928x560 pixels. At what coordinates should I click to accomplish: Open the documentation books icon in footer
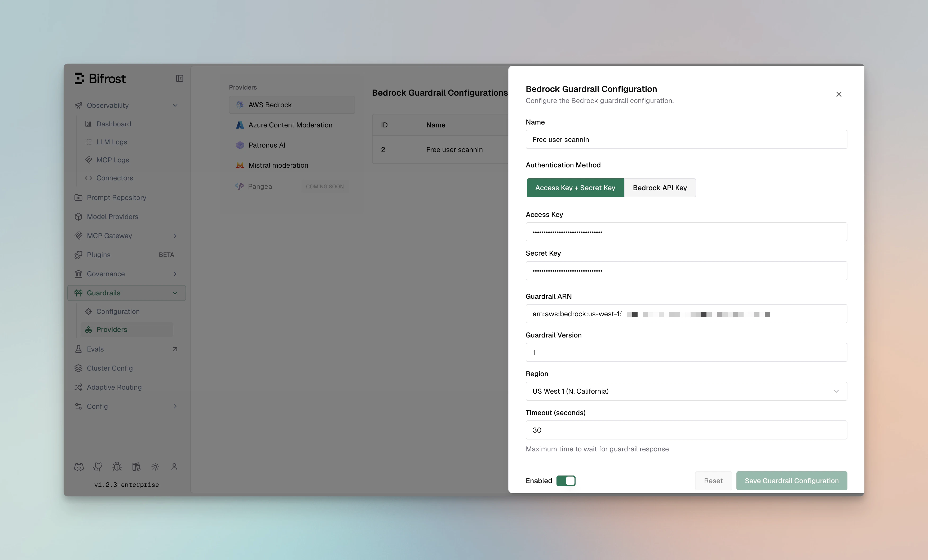tap(136, 466)
